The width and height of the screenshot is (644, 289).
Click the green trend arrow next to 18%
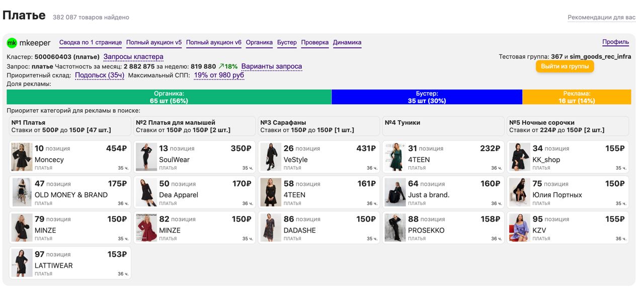(221, 66)
